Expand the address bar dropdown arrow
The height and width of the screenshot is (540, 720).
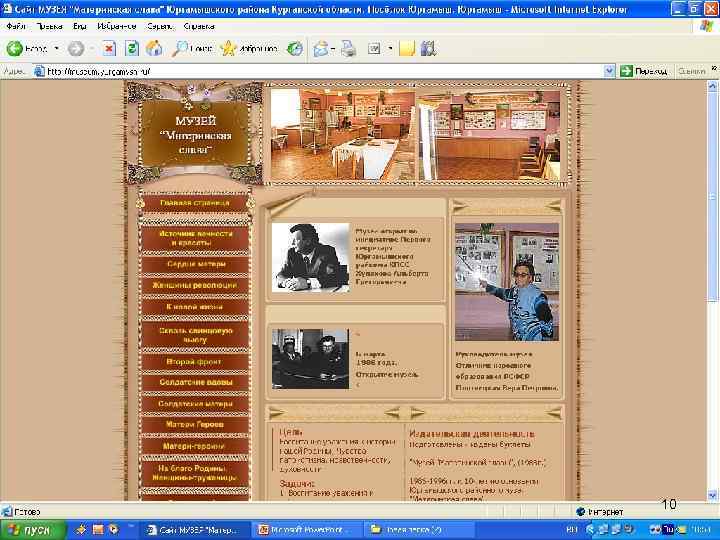(609, 71)
